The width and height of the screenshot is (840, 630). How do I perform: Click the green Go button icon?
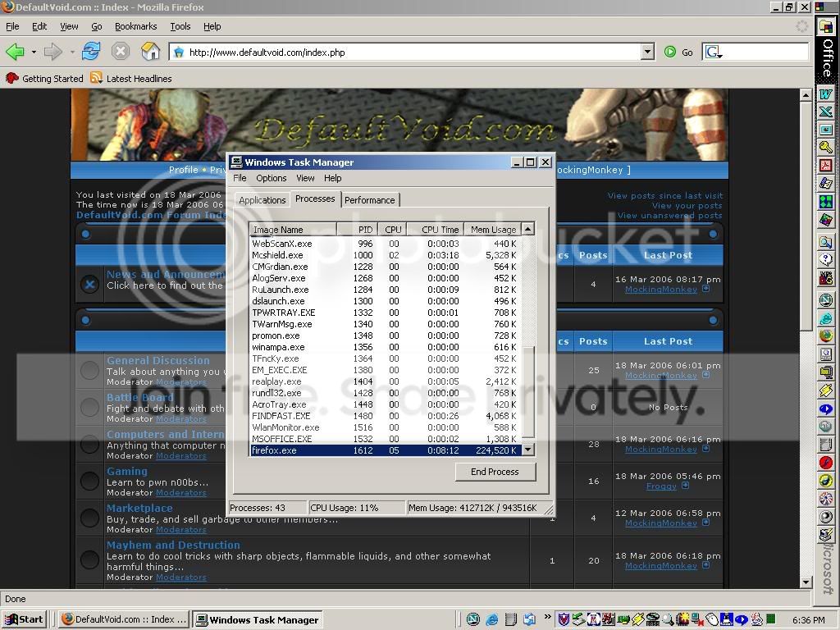pos(669,52)
